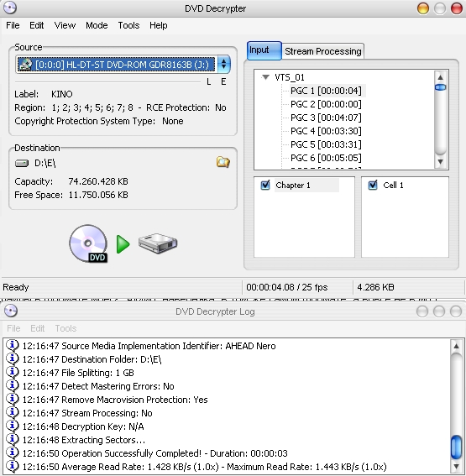
Task: Uncheck the Chapter 1 checkbox
Action: pos(265,185)
